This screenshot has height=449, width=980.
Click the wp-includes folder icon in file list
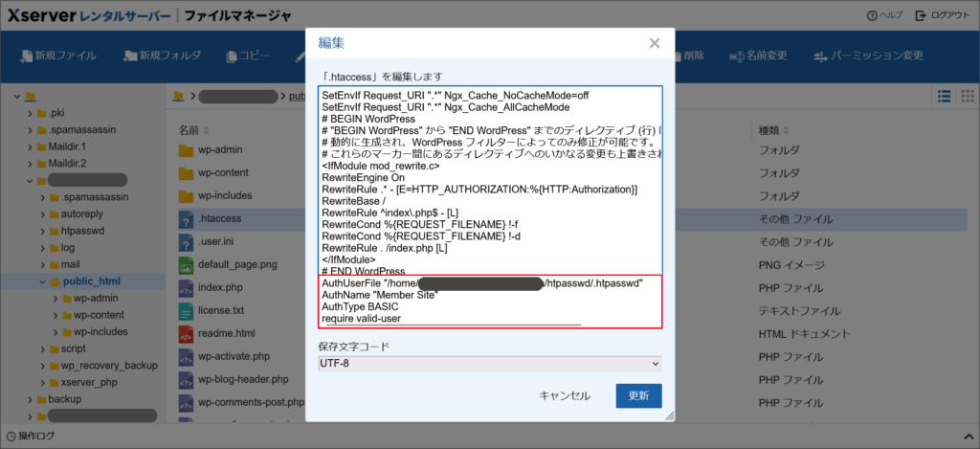[x=186, y=195]
